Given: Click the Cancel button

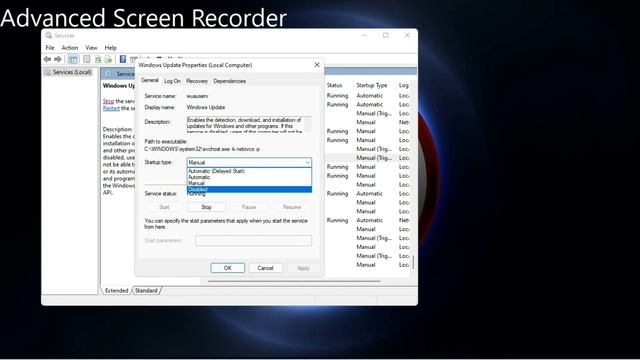Looking at the screenshot, I should (x=265, y=268).
